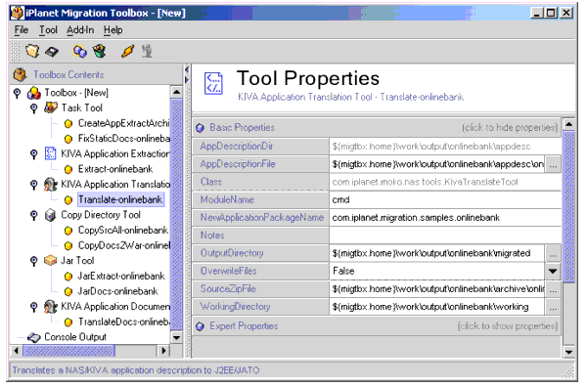Collapse the KIVA Application Extraction node
This screenshot has width=588, height=386.
33,153
